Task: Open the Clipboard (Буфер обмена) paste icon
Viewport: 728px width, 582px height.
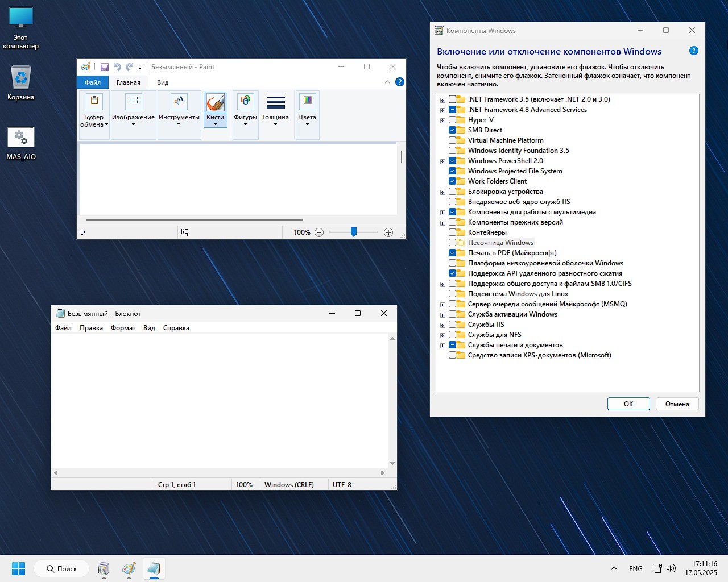Action: click(x=94, y=101)
